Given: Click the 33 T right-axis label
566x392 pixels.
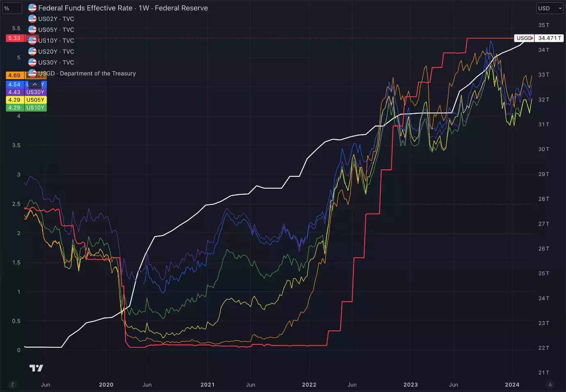Looking at the screenshot, I should click(544, 75).
